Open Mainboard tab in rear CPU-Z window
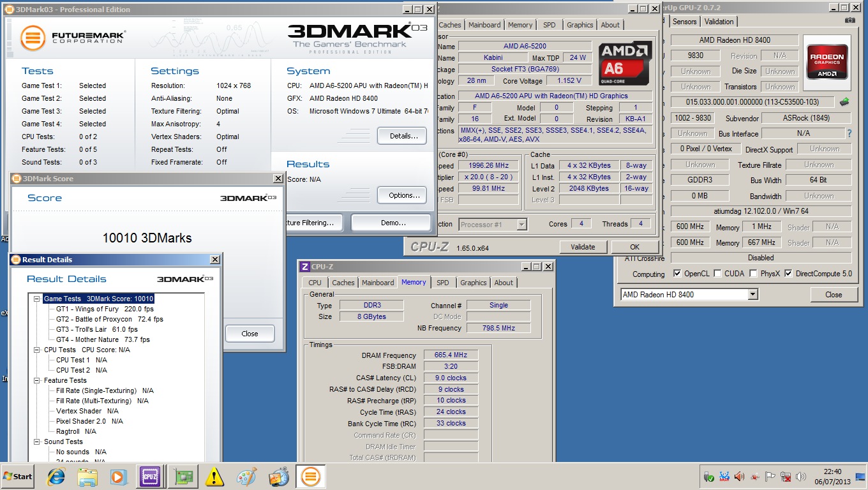The width and height of the screenshot is (868, 490). pos(484,25)
